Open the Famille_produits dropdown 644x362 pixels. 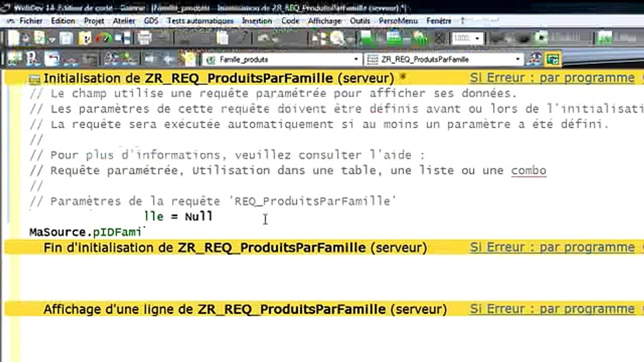pos(356,59)
